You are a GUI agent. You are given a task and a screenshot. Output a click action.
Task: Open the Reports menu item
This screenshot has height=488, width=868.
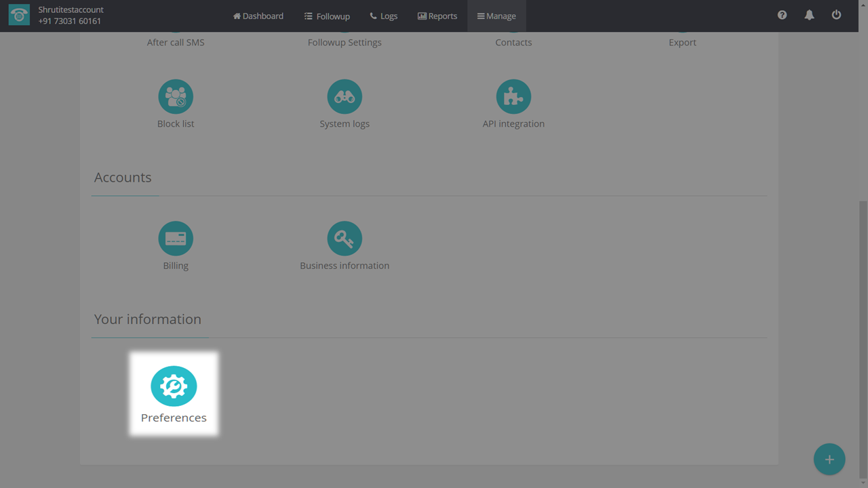[437, 16]
